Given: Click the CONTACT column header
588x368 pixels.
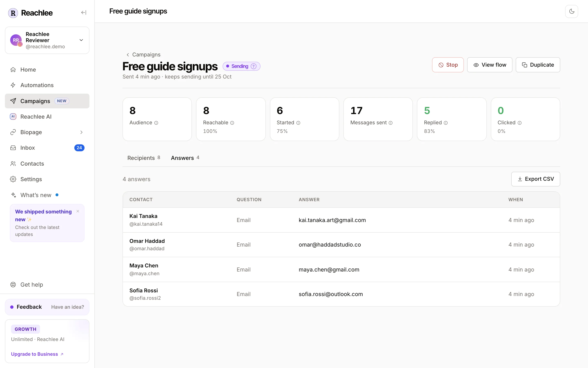Looking at the screenshot, I should [141, 200].
